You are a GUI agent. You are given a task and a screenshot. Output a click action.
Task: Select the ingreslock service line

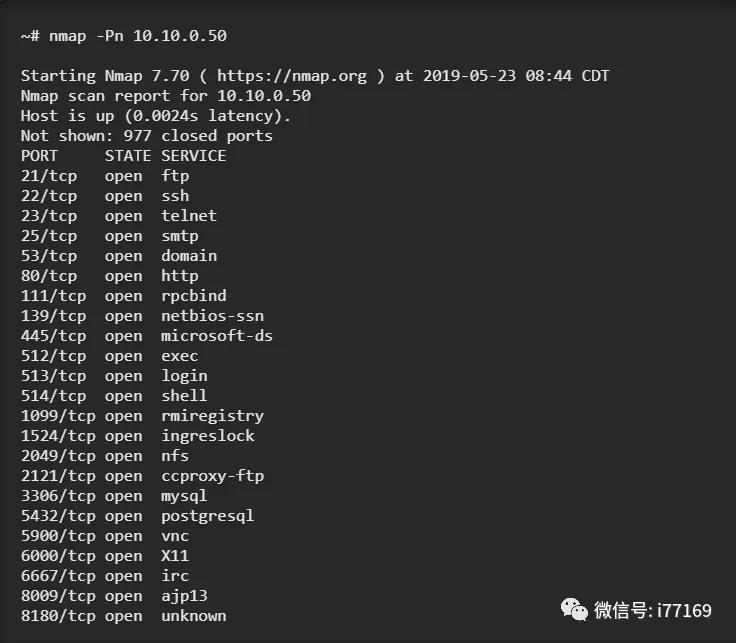pyautogui.click(x=138, y=436)
